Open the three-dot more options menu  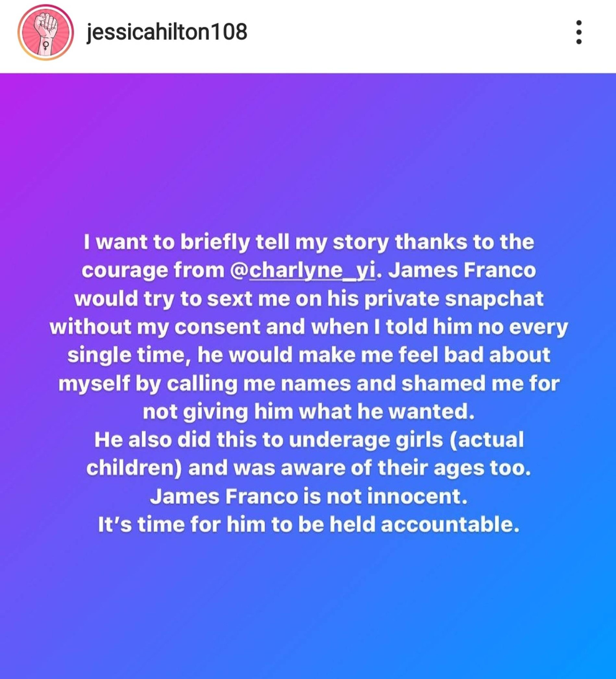tap(579, 32)
